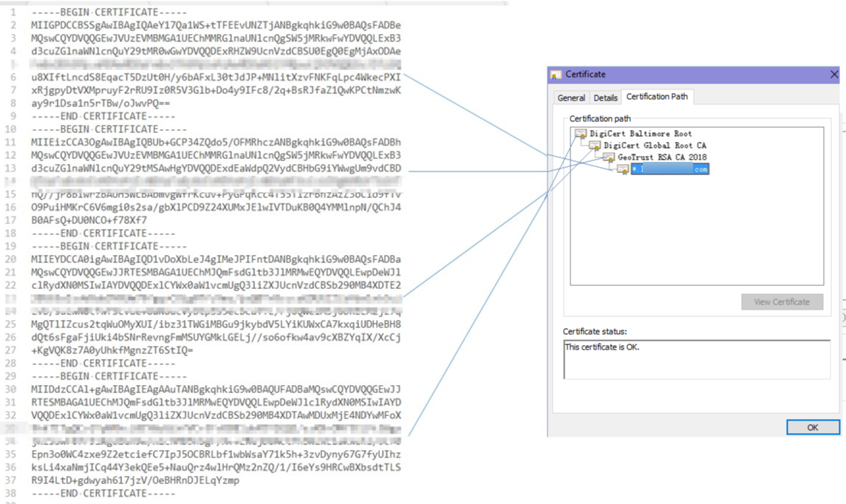Image resolution: width=846 pixels, height=504 pixels.
Task: Click line 27 text +KgVQK8z7A0yUhkfMgnzZT6StIQ=
Action: point(112,350)
